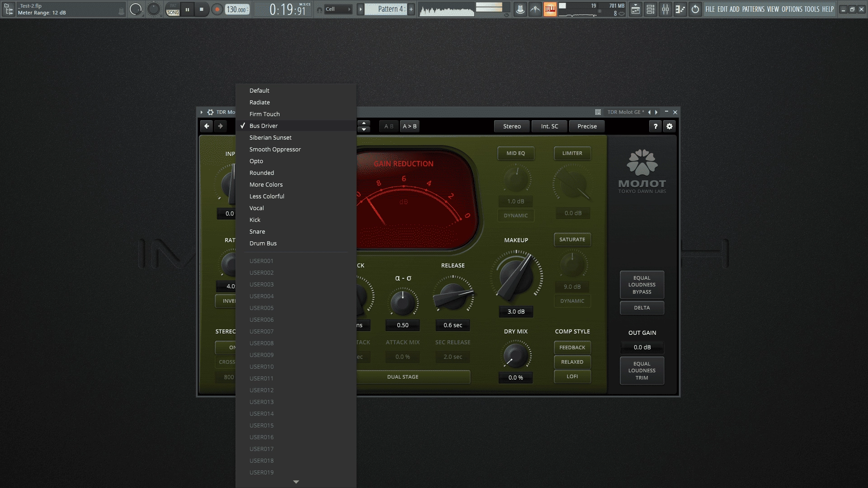Add a new pattern with plus button
This screenshot has height=488, width=868.
411,9
